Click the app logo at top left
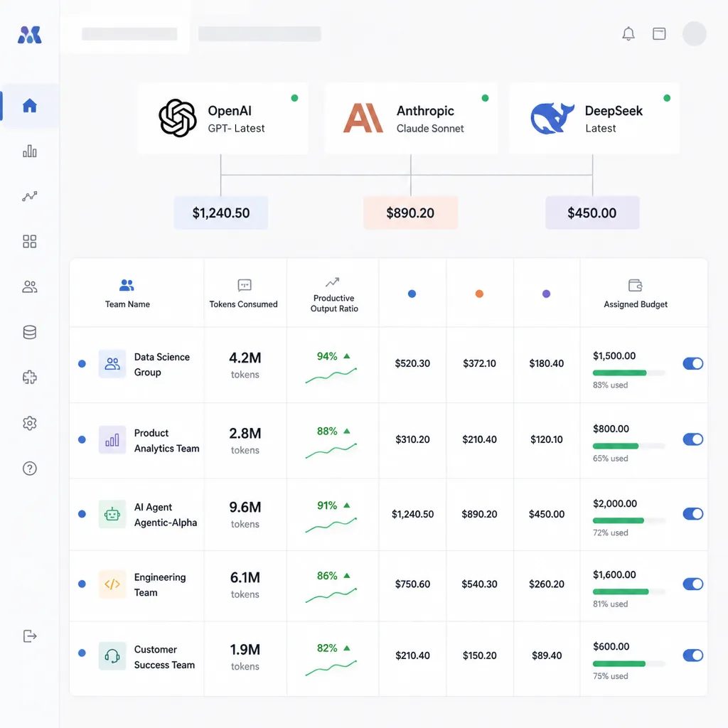The width and height of the screenshot is (728, 728). click(x=30, y=35)
